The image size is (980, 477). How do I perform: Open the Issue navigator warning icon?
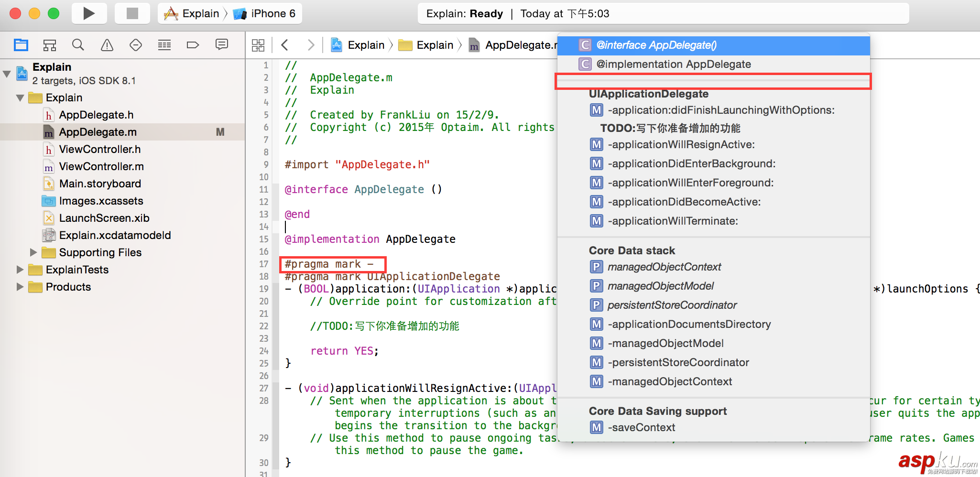pos(107,45)
